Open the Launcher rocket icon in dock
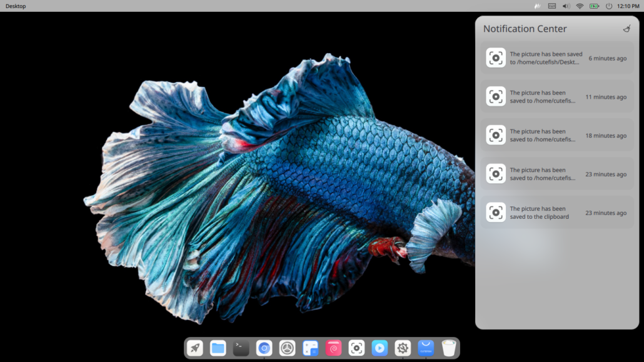Screen dimensions: 644x362 (194, 348)
